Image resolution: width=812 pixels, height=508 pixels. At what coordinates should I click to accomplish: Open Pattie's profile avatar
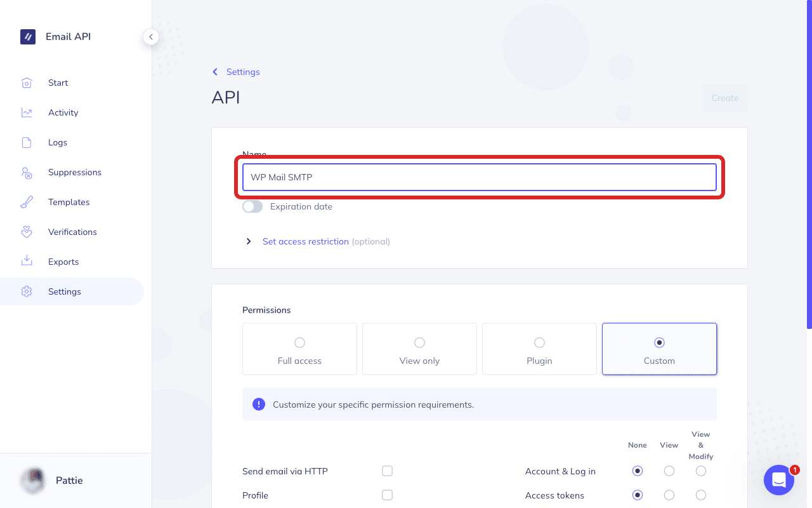[33, 481]
